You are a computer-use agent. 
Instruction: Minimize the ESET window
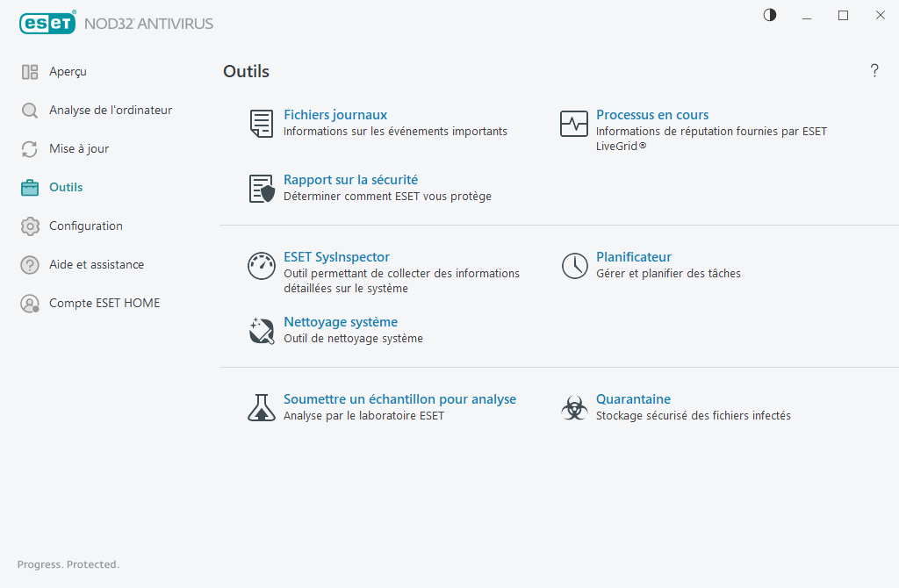point(806,15)
